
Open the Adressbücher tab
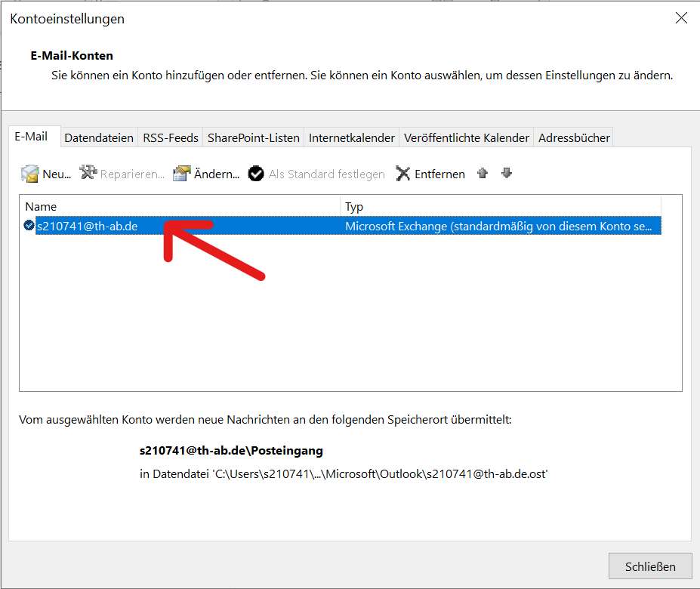pos(574,138)
